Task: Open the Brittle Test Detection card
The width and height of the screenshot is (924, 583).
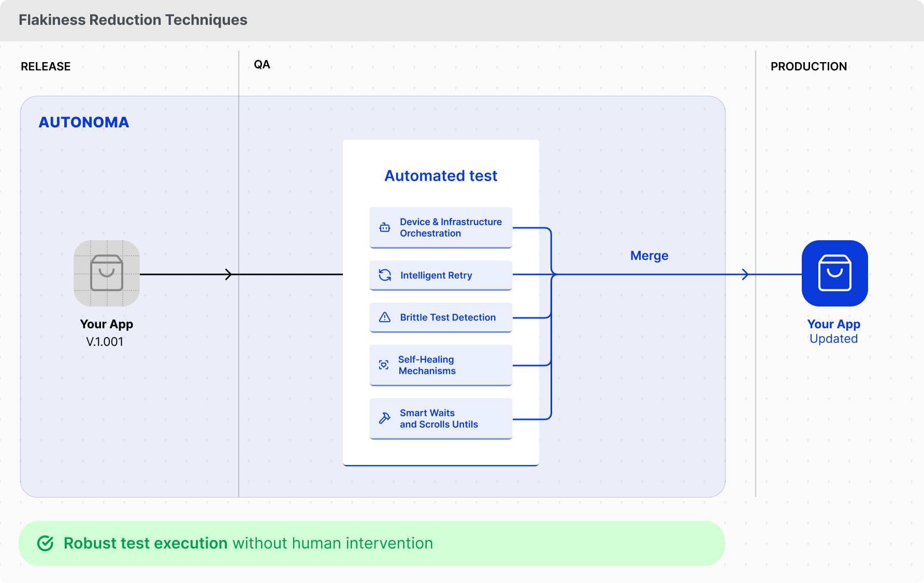Action: click(x=441, y=317)
